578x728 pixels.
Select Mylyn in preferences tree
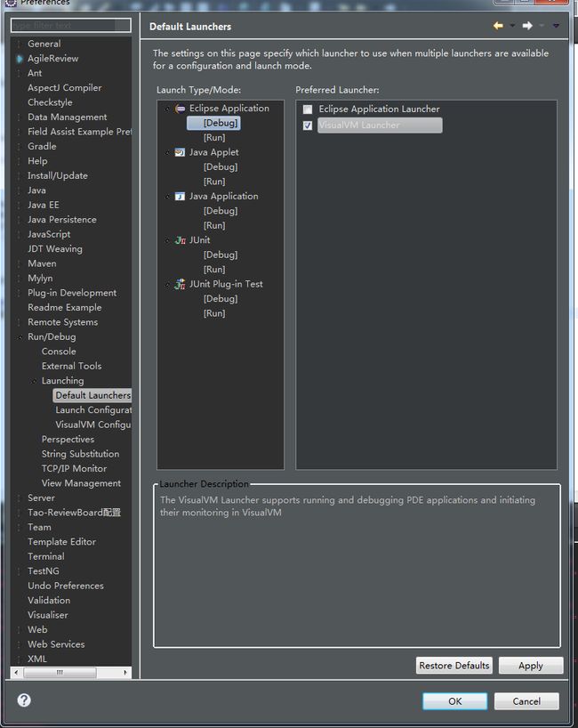(x=40, y=278)
